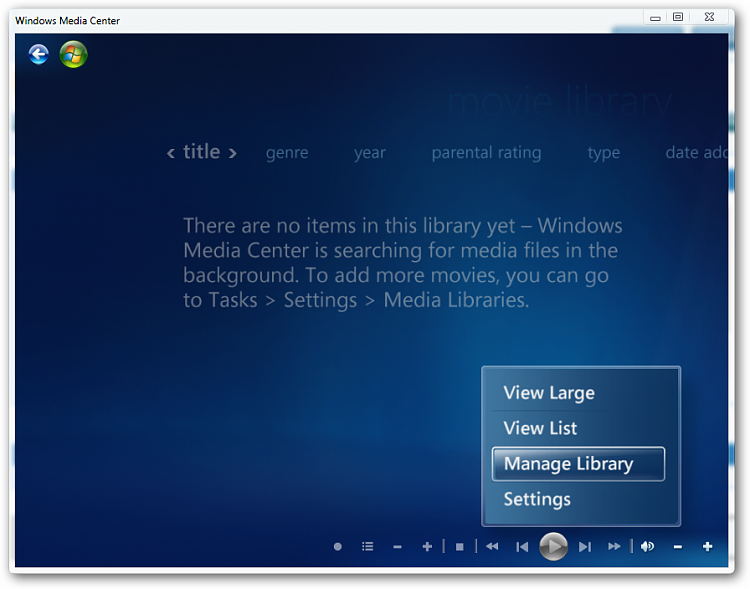This screenshot has height=589, width=750.
Task: Switch to the year sort category
Action: click(x=370, y=153)
